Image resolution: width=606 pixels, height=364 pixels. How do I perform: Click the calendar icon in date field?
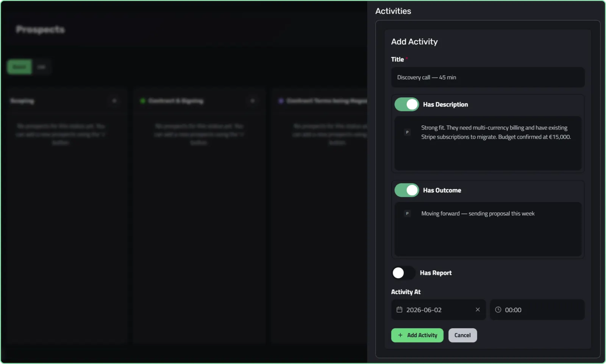(x=399, y=310)
